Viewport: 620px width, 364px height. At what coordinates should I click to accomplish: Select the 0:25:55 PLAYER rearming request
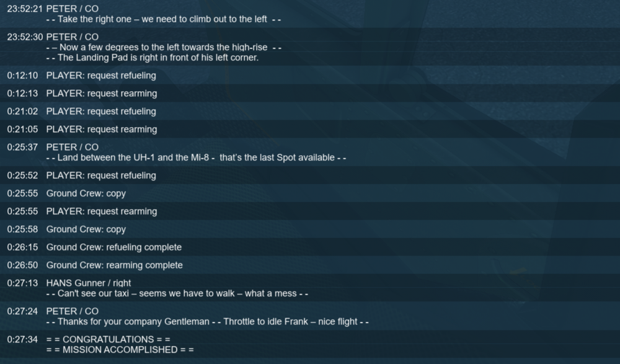click(310, 211)
